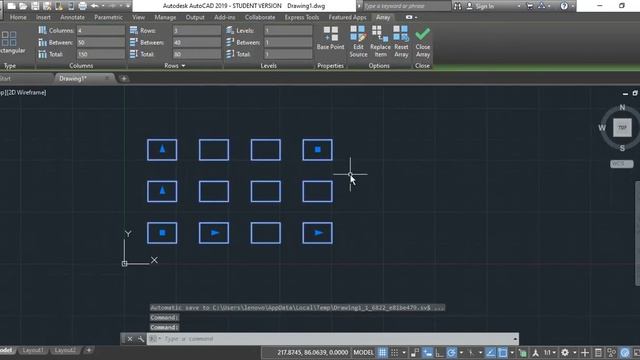640x360 pixels.
Task: Open the WCS coordinate system dropdown
Action: (x=622, y=164)
